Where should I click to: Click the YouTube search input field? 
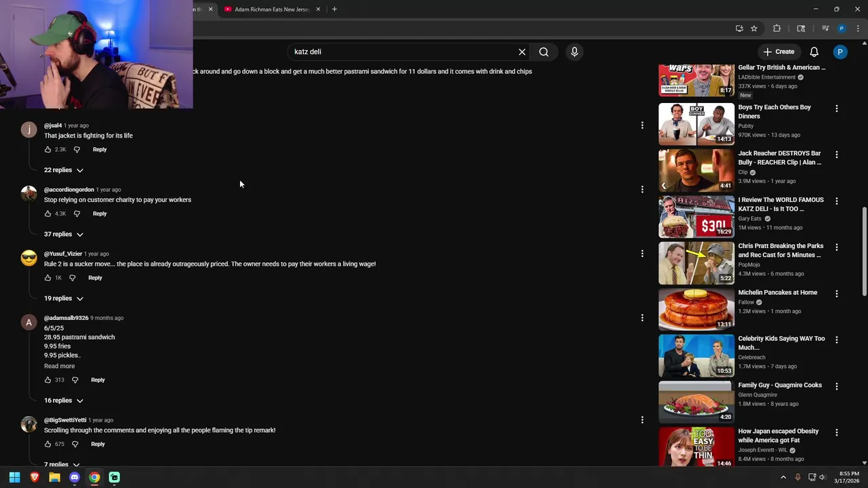pos(403,52)
